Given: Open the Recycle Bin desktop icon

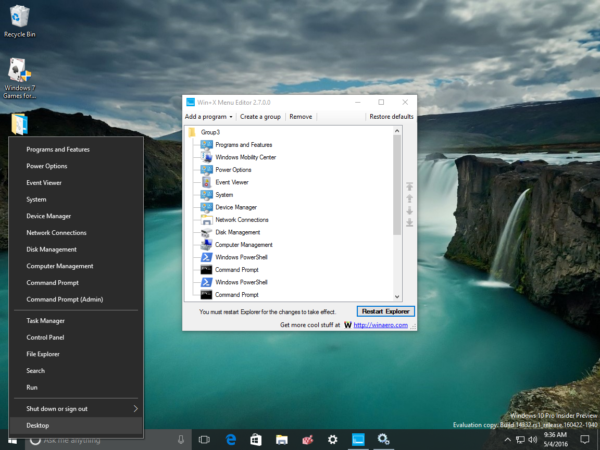Looking at the screenshot, I should tap(19, 21).
